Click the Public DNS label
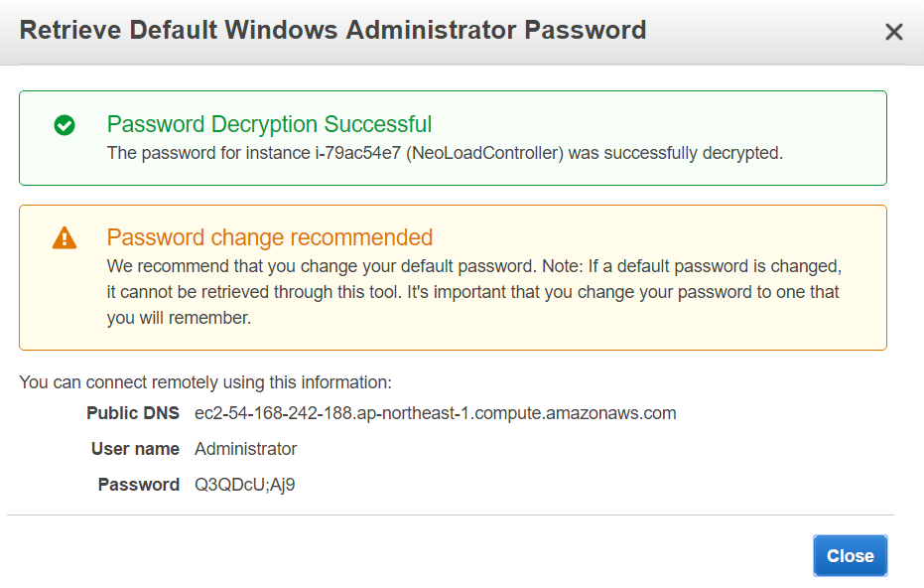The width and height of the screenshot is (924, 588). click(133, 413)
